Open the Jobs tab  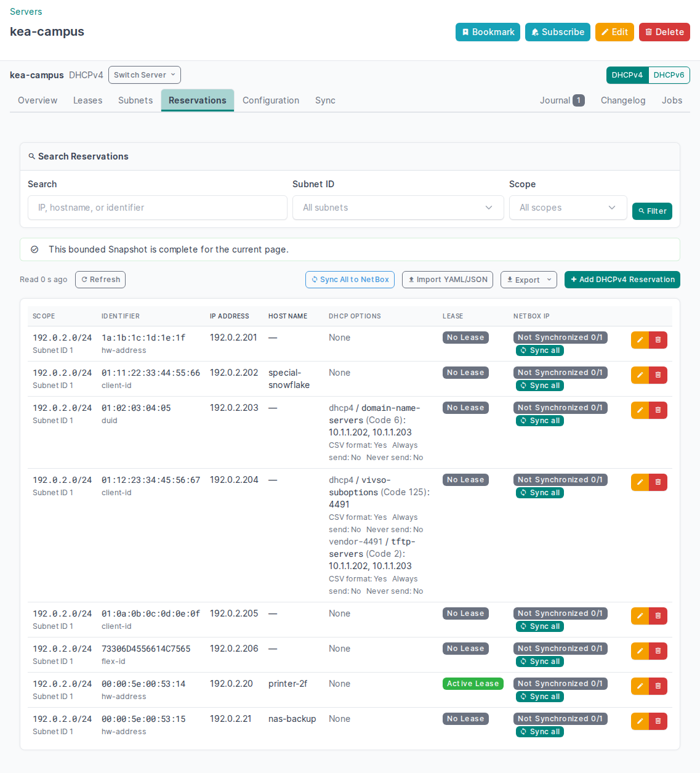[x=672, y=100]
